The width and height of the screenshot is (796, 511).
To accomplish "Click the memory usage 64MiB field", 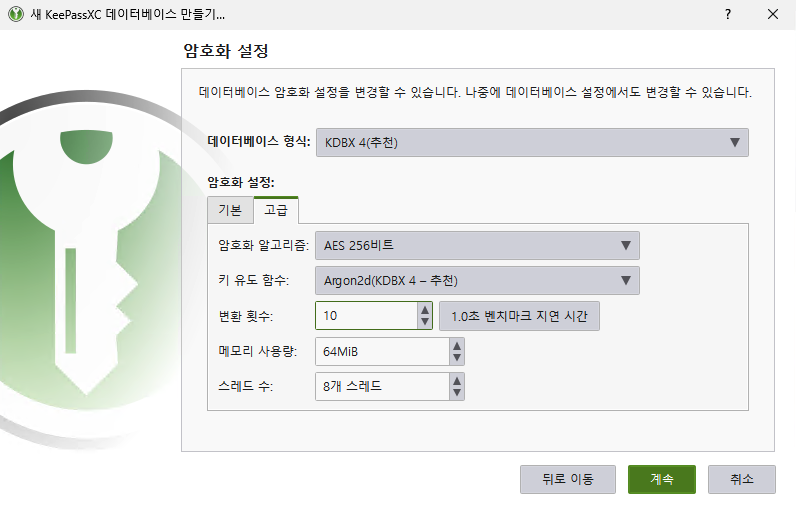I will coord(380,352).
